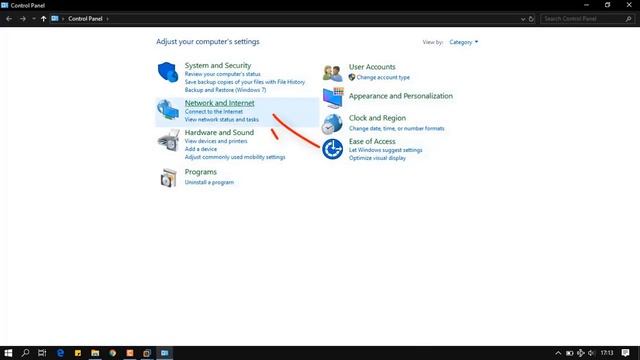
Task: Click Adjust commonly used mobility settings
Action: 235,157
